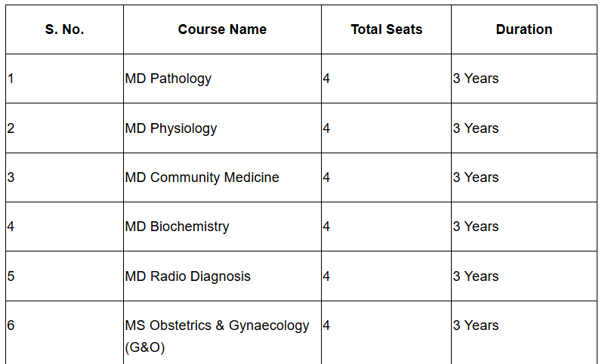Click serial number 6 cell
The height and width of the screenshot is (364, 602).
tap(11, 325)
